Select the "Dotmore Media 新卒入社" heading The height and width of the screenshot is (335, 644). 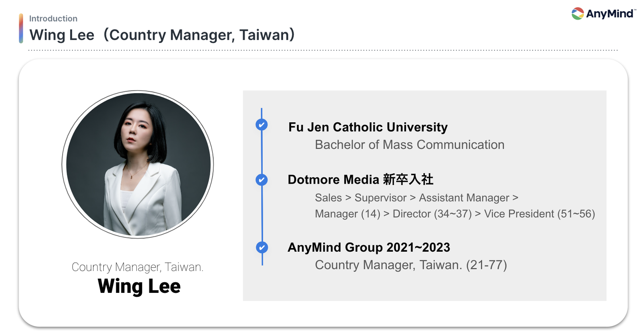360,180
